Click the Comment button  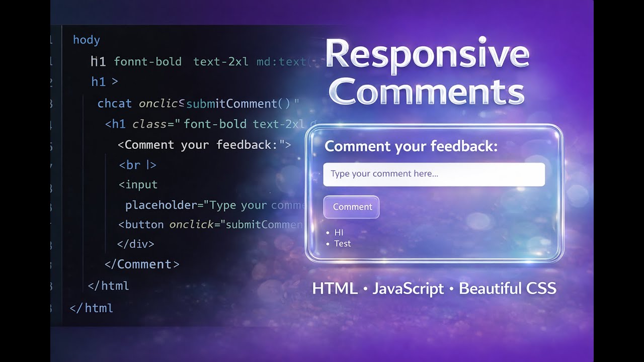point(351,207)
